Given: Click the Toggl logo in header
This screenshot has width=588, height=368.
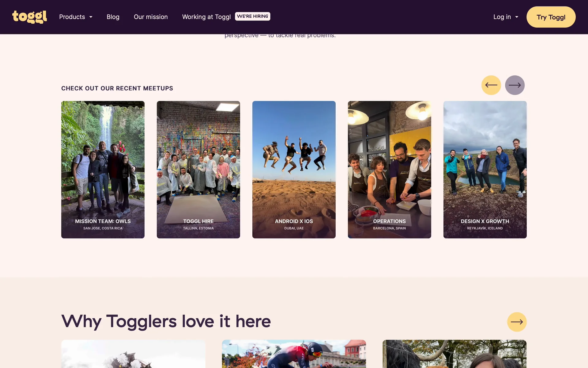Looking at the screenshot, I should (x=29, y=17).
